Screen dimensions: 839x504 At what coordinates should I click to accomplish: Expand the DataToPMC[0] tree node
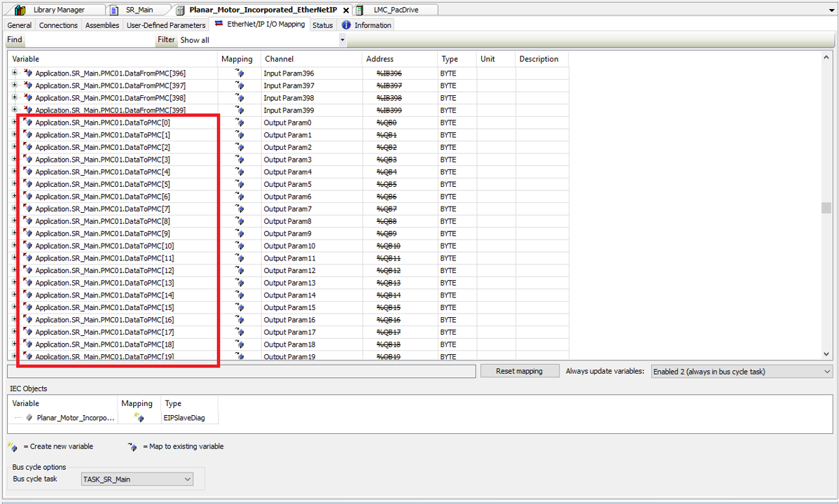(15, 122)
